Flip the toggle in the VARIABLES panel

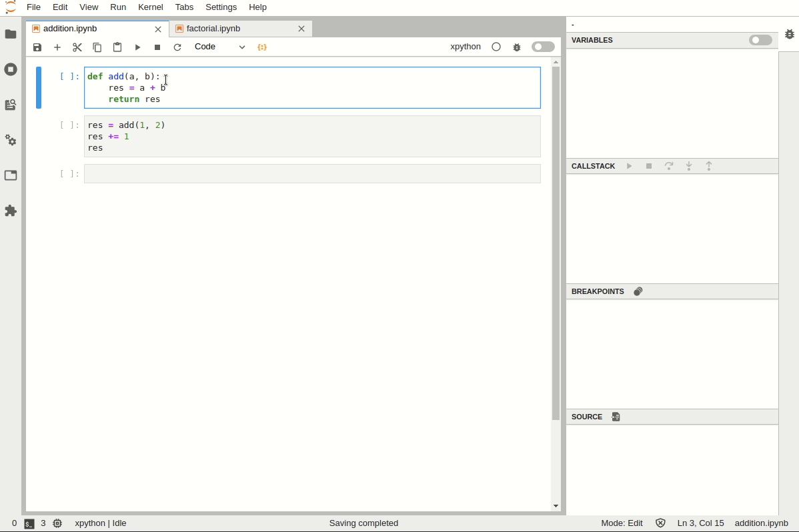760,40
